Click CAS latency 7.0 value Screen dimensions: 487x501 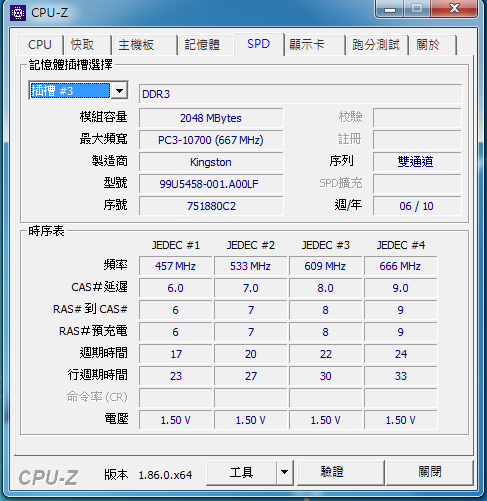[250, 288]
